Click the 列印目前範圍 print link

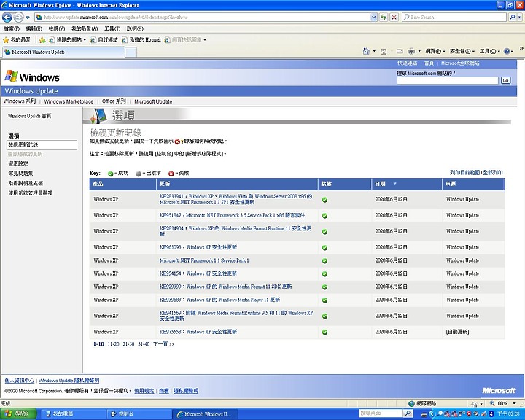[464, 173]
